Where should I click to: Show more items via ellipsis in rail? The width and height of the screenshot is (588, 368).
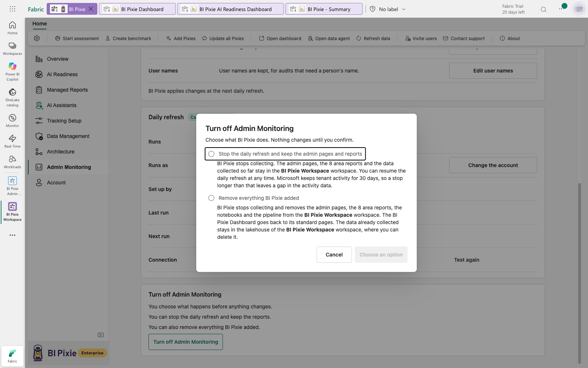12,235
